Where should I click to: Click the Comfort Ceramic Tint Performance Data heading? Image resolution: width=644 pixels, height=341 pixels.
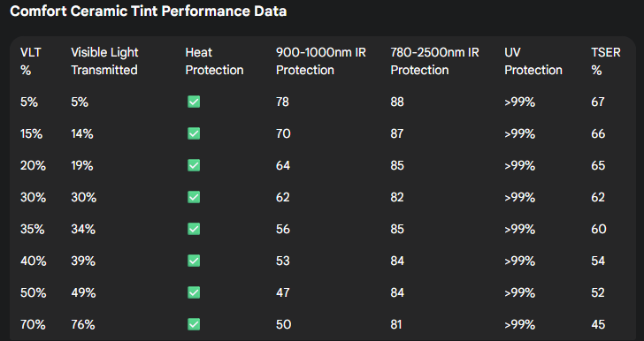point(149,11)
